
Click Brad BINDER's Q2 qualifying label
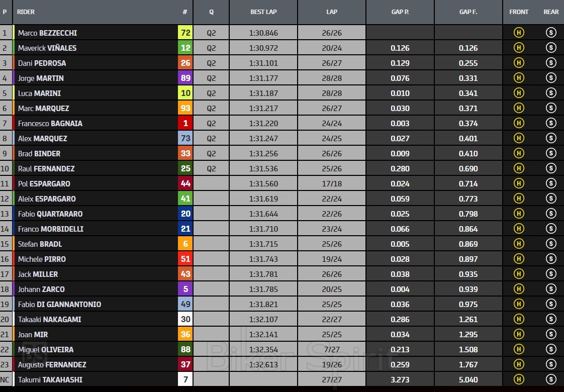click(211, 154)
